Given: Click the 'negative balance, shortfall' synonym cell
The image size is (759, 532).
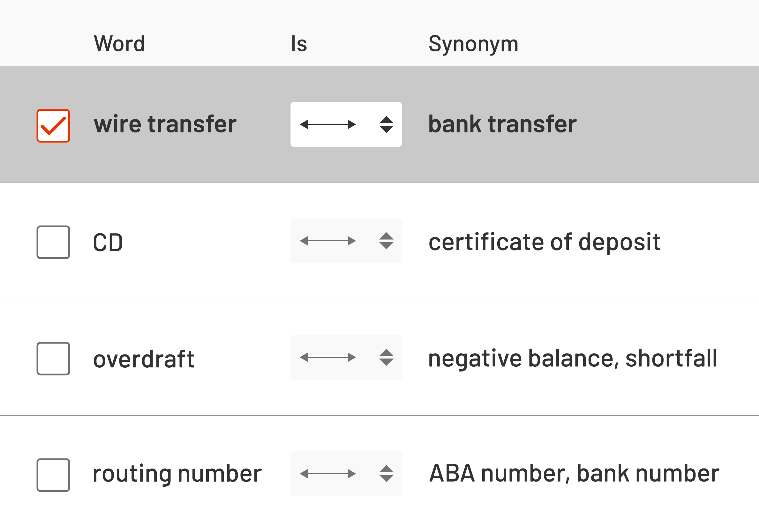Looking at the screenshot, I should (x=573, y=358).
